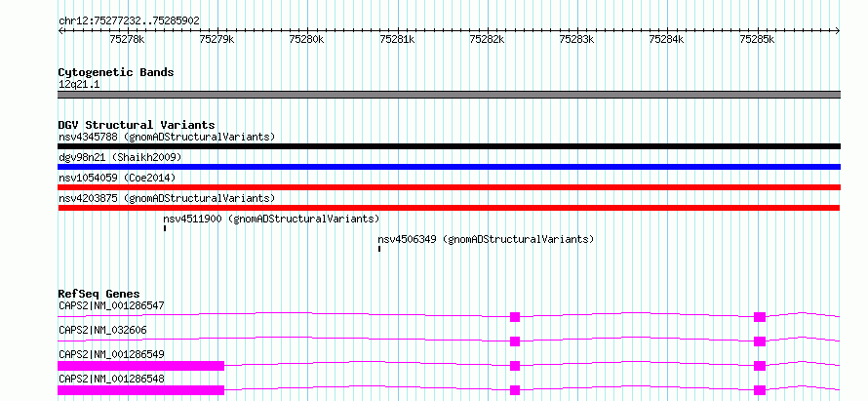Click the 75285k ruler tick label

[x=757, y=39]
